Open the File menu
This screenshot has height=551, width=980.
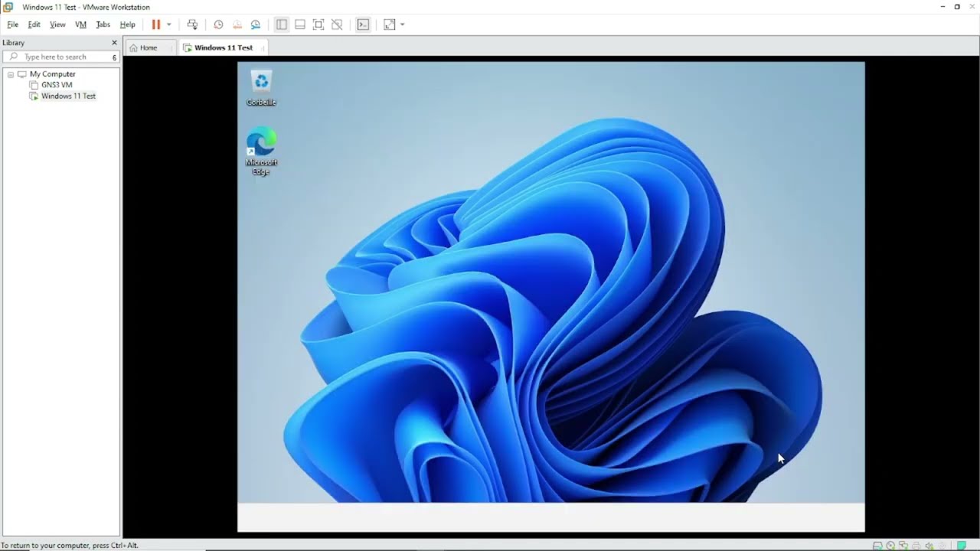(x=12, y=24)
